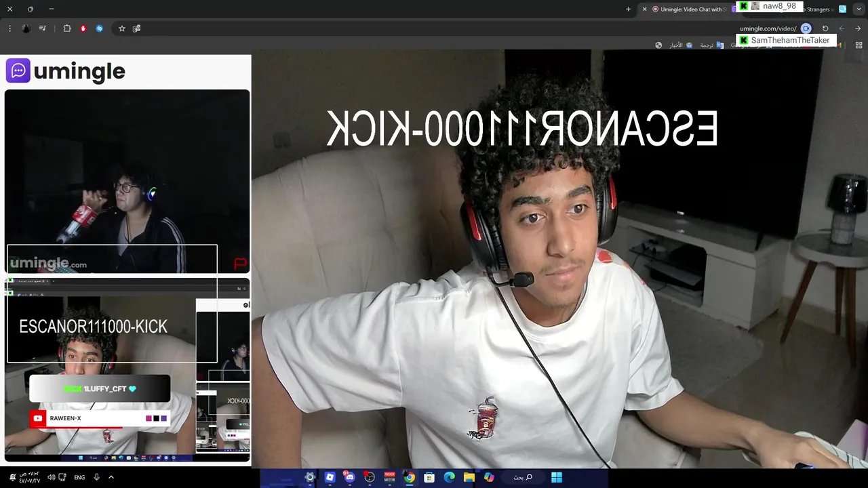
Task: Open the Chrome three-dot menu
Action: pyautogui.click(x=9, y=28)
